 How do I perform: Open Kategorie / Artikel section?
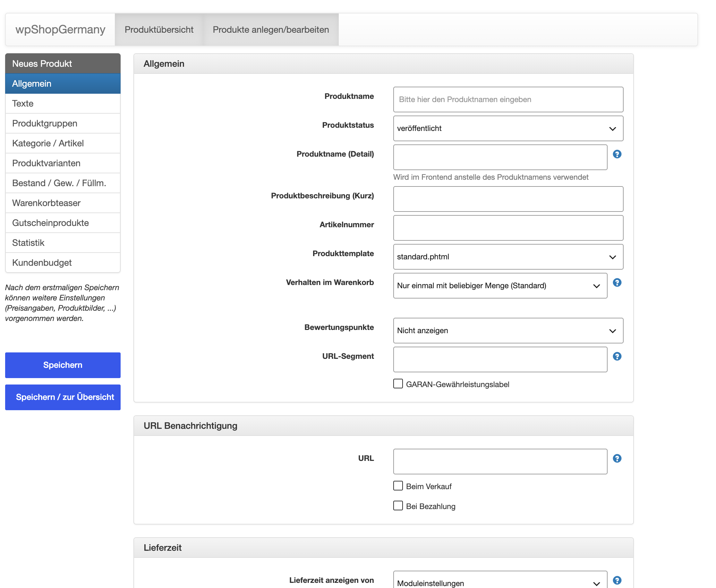(x=63, y=143)
